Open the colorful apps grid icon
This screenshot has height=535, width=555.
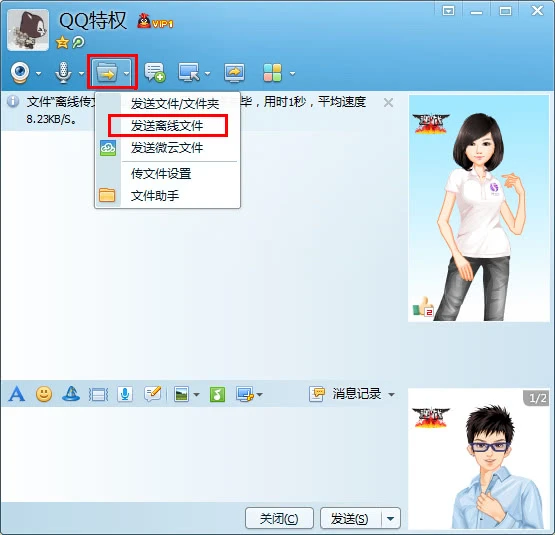(273, 73)
